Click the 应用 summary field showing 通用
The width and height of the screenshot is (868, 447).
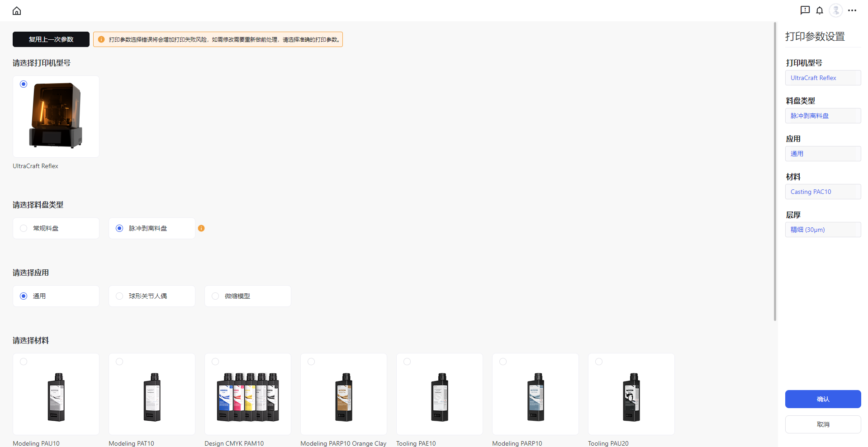pyautogui.click(x=823, y=154)
